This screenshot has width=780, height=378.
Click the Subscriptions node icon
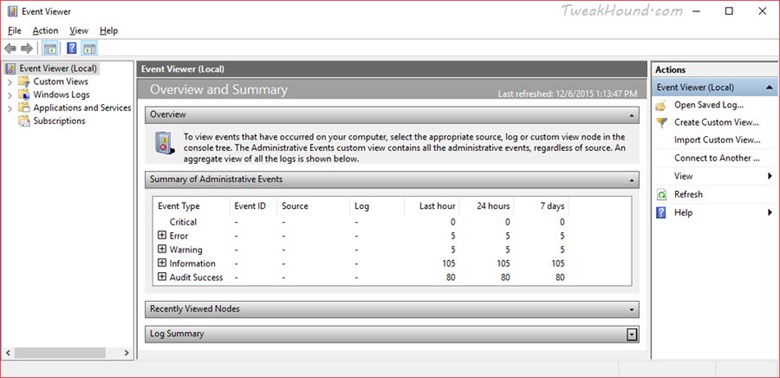coord(24,121)
